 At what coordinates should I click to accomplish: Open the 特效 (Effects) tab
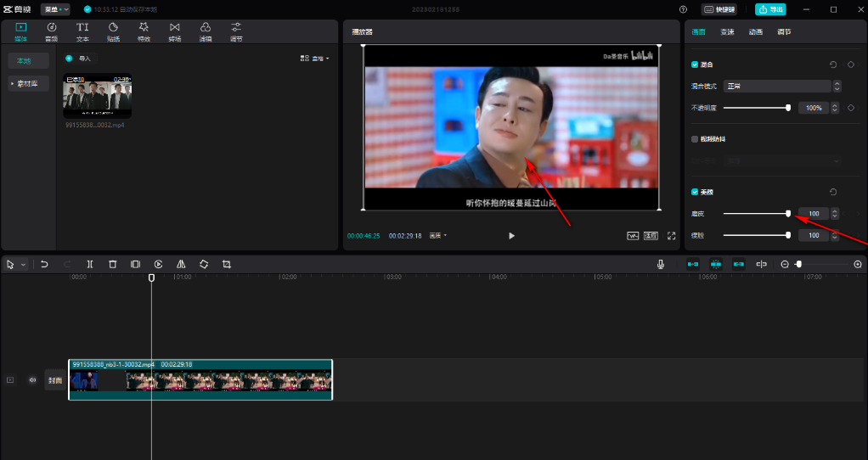tap(144, 32)
